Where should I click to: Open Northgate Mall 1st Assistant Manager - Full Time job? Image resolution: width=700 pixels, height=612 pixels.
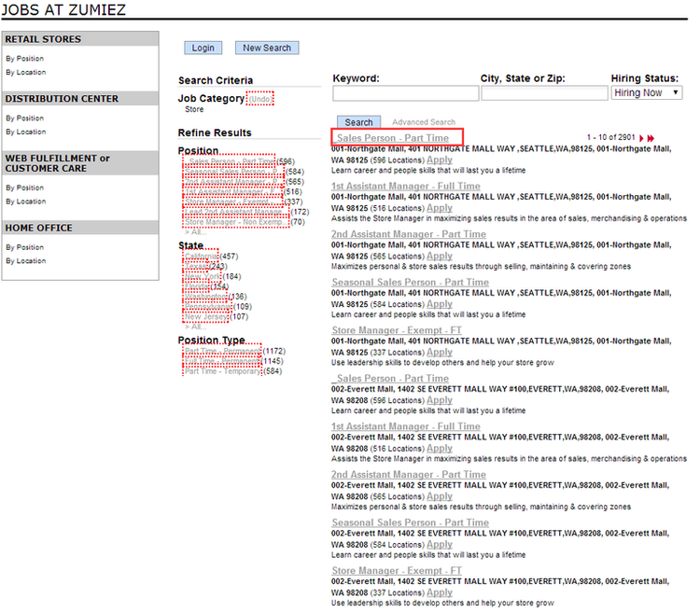406,187
